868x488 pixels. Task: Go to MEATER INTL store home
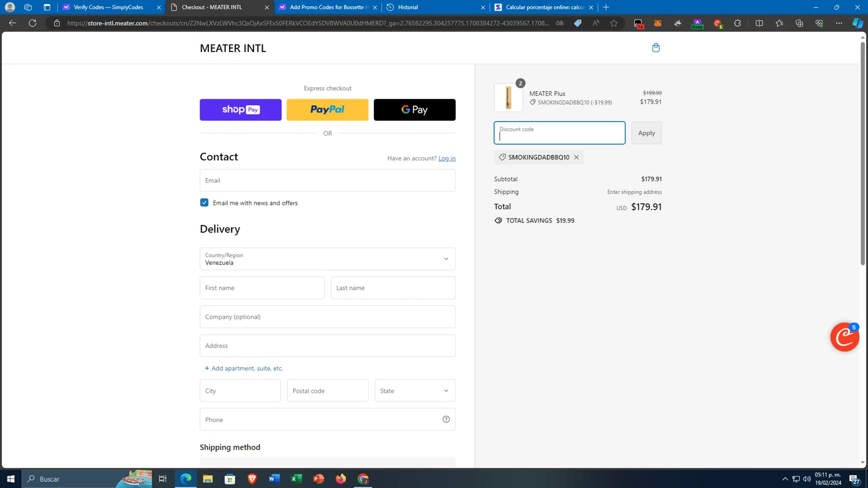(233, 48)
